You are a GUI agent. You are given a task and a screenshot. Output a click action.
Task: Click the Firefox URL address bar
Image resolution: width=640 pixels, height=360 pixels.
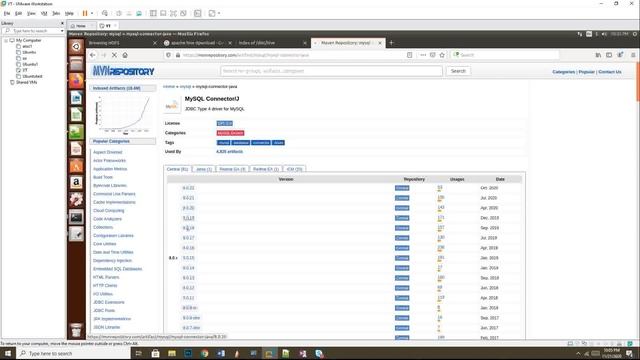(293, 55)
